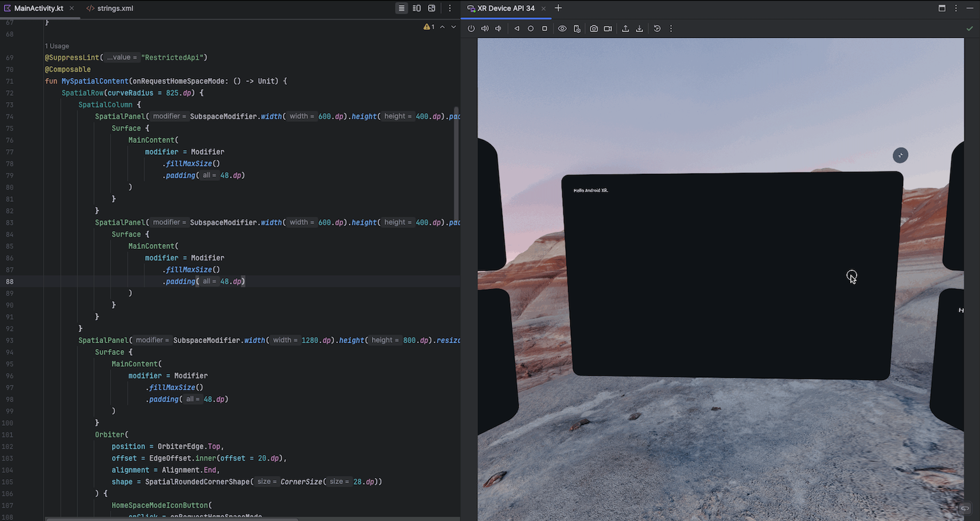Take a screenshot with the camera icon
The width and height of the screenshot is (980, 521).
[594, 28]
